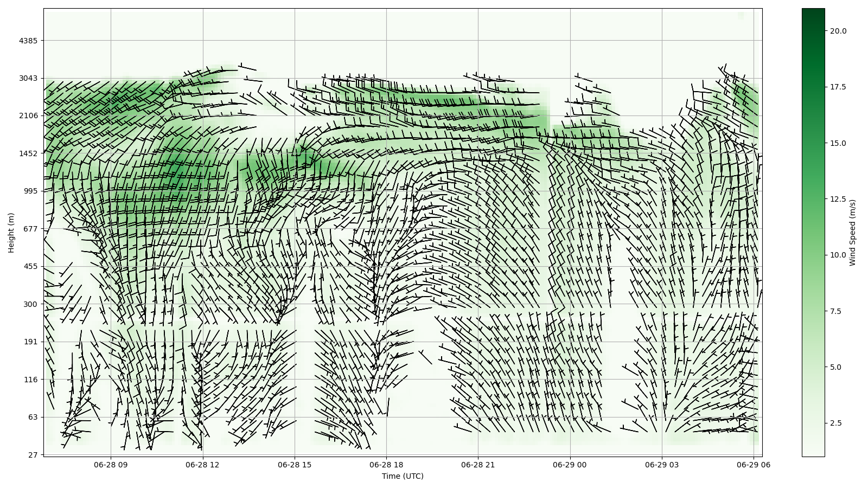
Task: Select the 06-28 09 time tick label
Action: pyautogui.click(x=111, y=465)
